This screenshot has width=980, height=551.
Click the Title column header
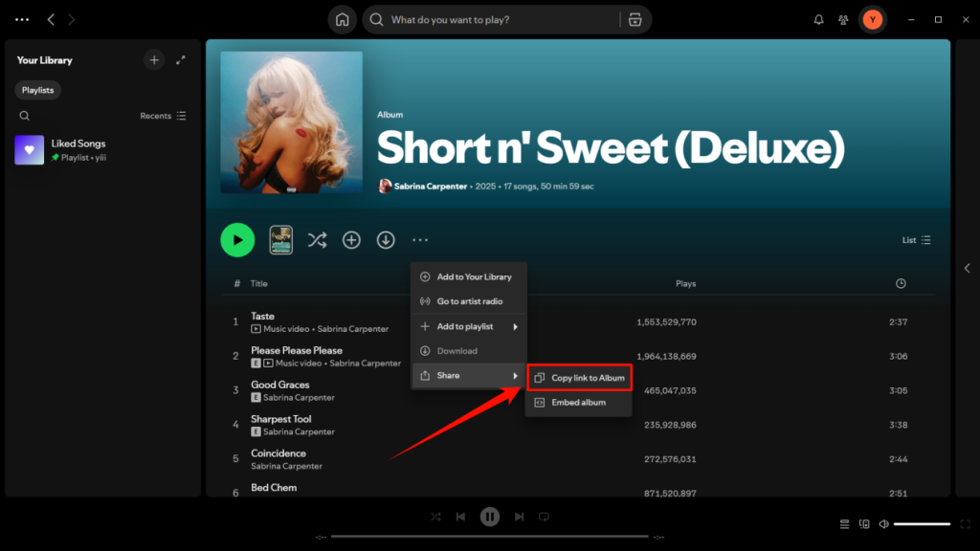coord(258,283)
